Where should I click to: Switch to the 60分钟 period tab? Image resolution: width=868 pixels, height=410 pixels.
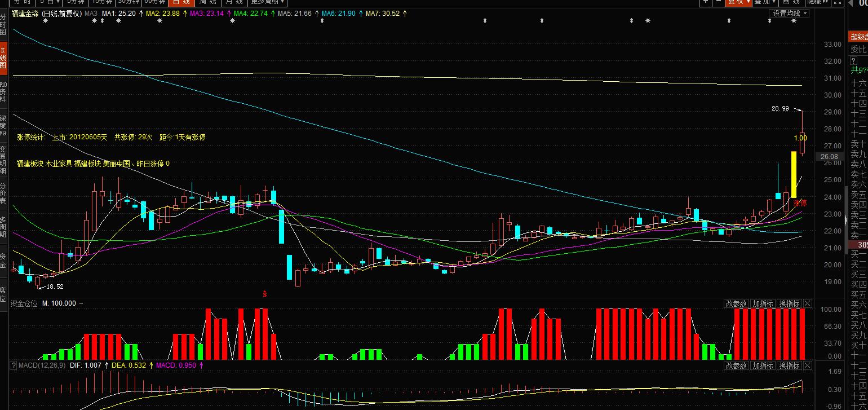click(155, 2)
